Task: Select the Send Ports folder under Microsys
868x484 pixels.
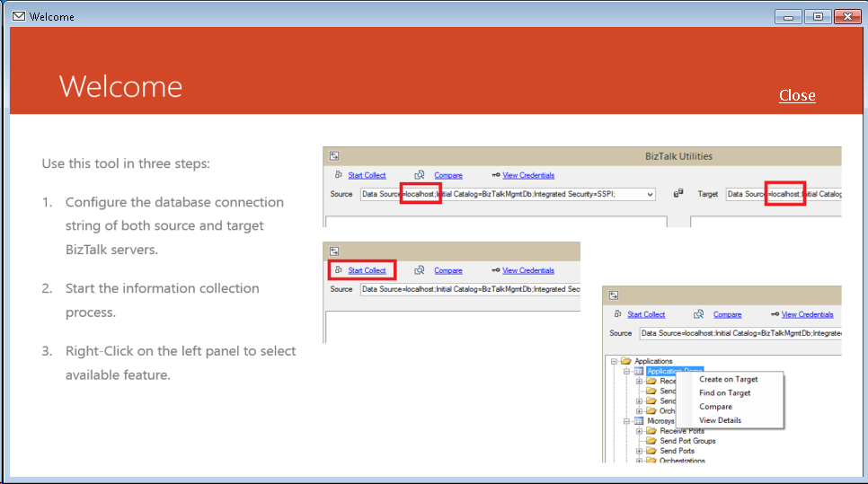Action: (x=677, y=451)
